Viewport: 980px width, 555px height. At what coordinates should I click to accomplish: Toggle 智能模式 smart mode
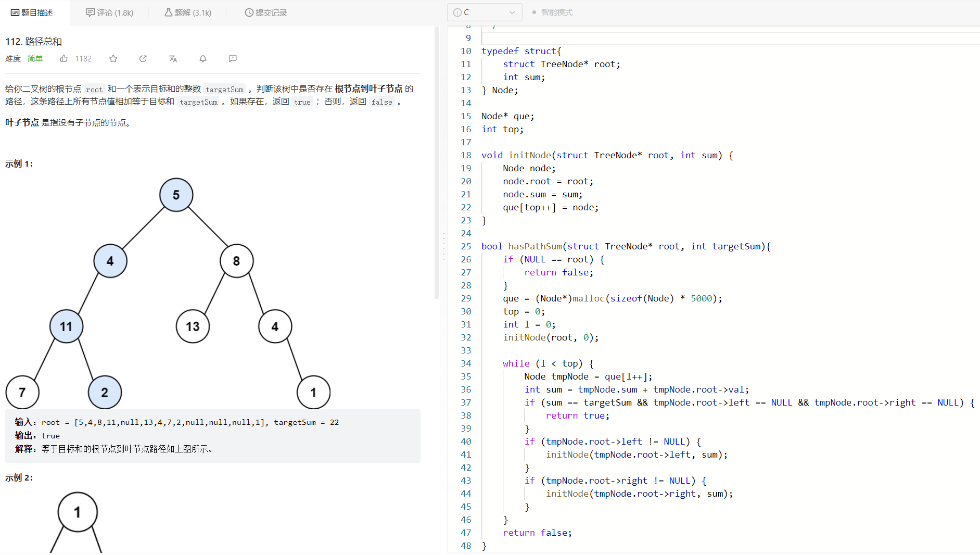point(552,12)
